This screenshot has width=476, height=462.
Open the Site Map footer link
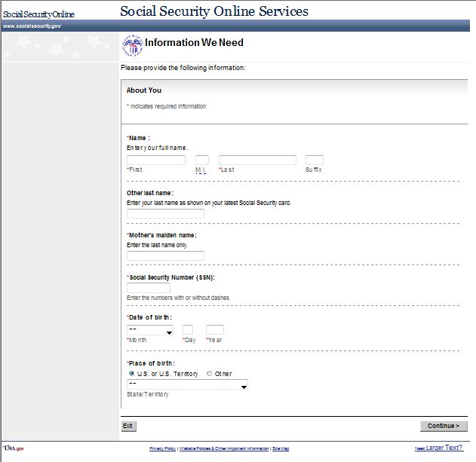[x=281, y=448]
